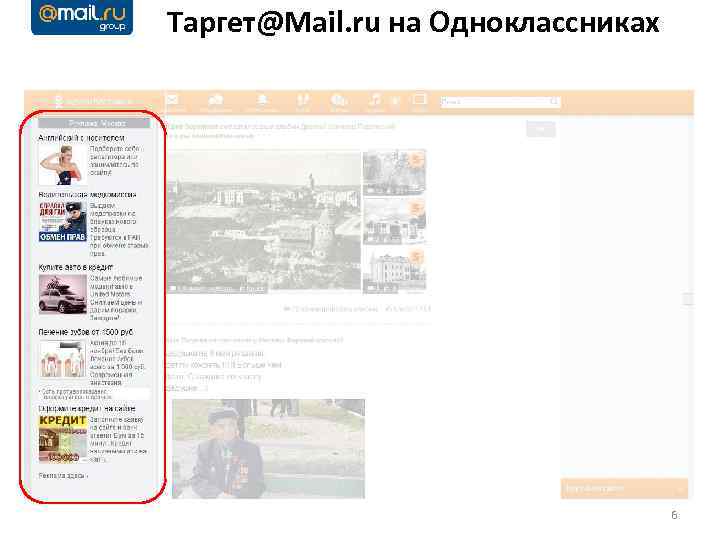Open Messages envelope icon in orange navbar
This screenshot has width=720, height=540.
click(172, 100)
